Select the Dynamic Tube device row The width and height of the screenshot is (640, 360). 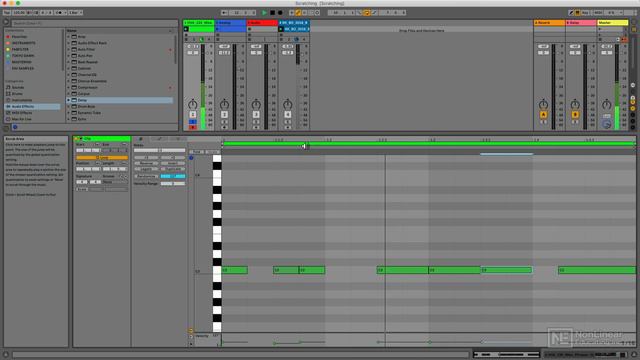click(x=120, y=113)
